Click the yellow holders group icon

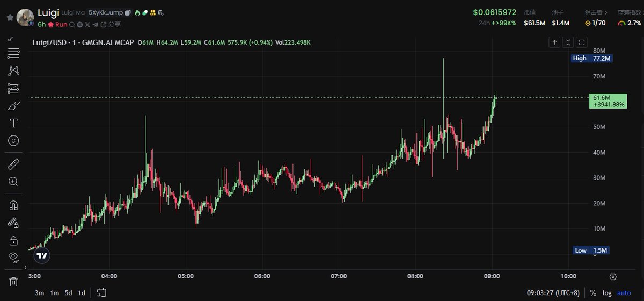point(153,13)
